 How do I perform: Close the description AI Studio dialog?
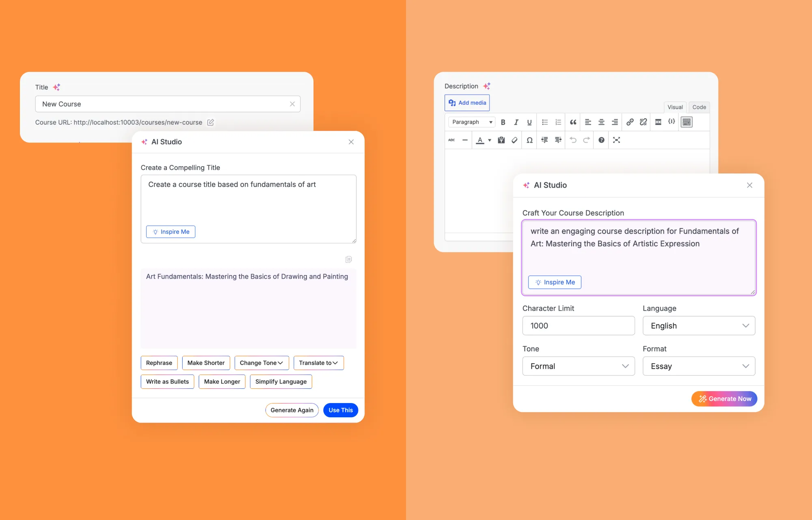[x=749, y=185]
